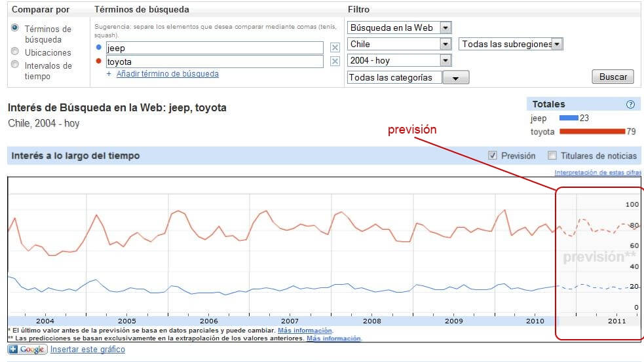Click the help question mark icon in Totales
644x362 pixels.
click(x=630, y=105)
